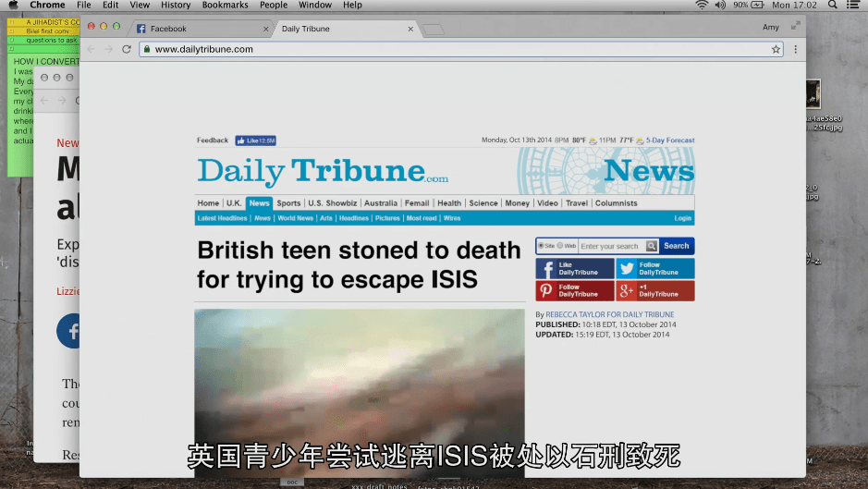Open the Chrome three-dot menu
868x489 pixels.
(x=796, y=49)
